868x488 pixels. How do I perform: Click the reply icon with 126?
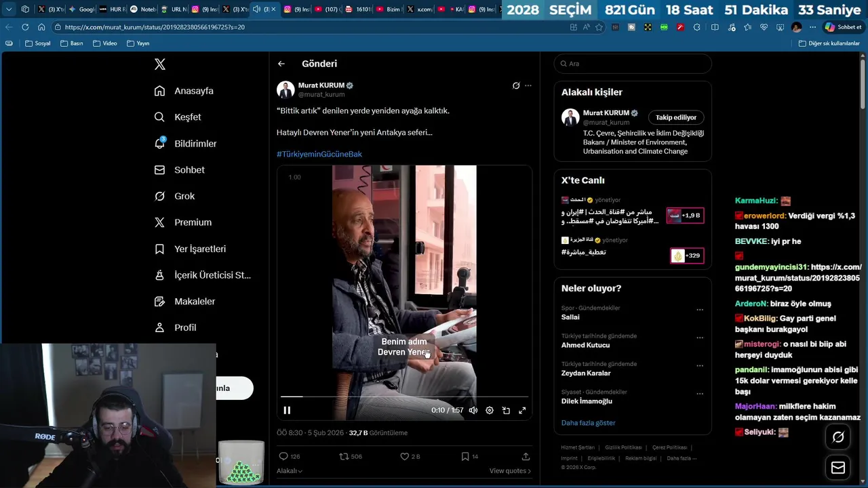coord(283,457)
